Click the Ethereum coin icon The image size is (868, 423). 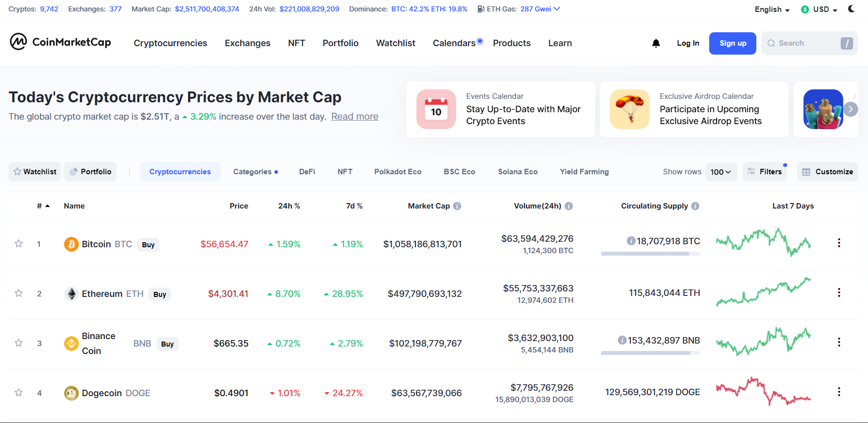point(71,294)
